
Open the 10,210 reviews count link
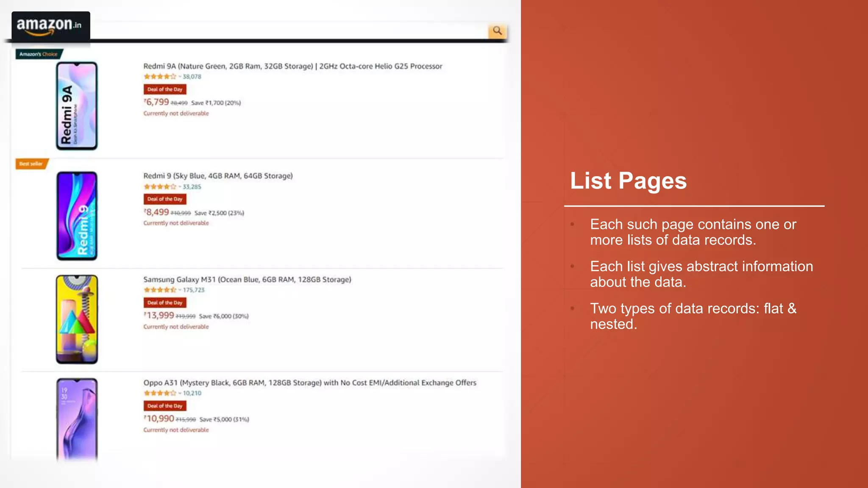(x=192, y=394)
